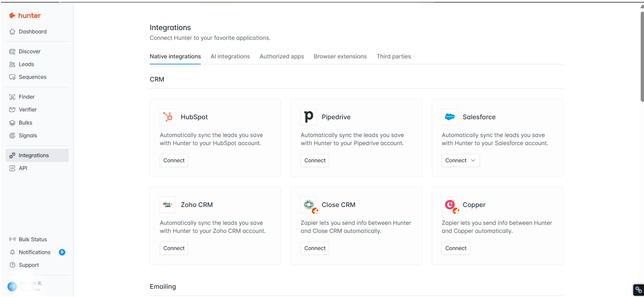Select the Sequences sidebar icon

[12, 77]
